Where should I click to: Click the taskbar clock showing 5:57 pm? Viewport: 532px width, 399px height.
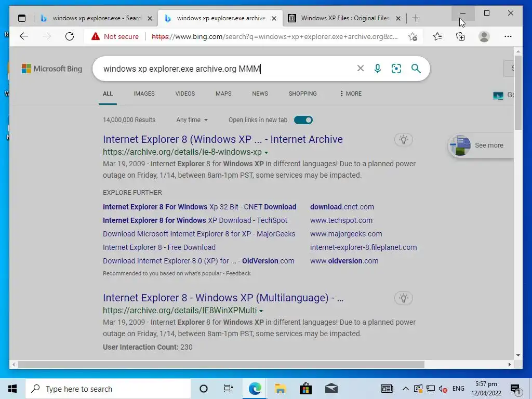pyautogui.click(x=486, y=389)
